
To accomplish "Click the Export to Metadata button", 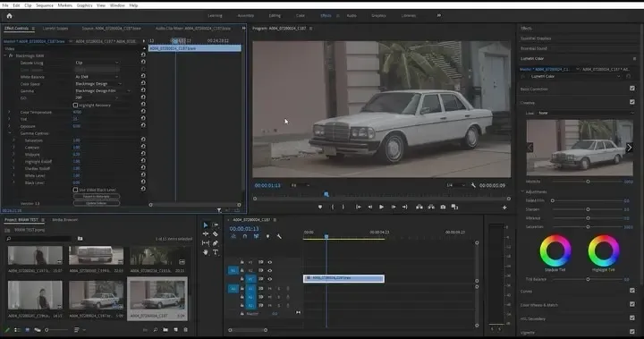I will (97, 197).
